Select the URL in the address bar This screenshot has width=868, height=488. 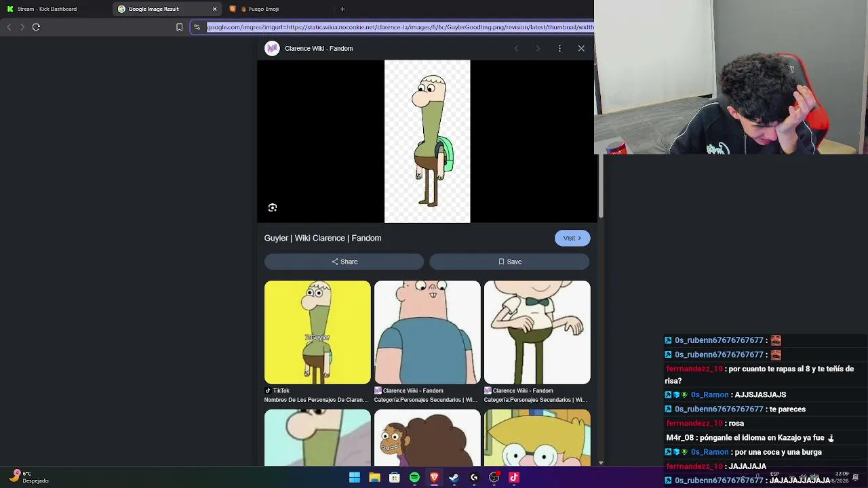click(400, 27)
